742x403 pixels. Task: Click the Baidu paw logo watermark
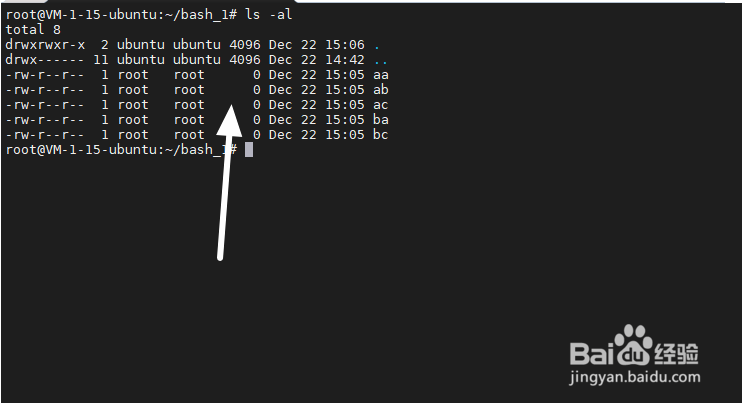pyautogui.click(x=634, y=344)
